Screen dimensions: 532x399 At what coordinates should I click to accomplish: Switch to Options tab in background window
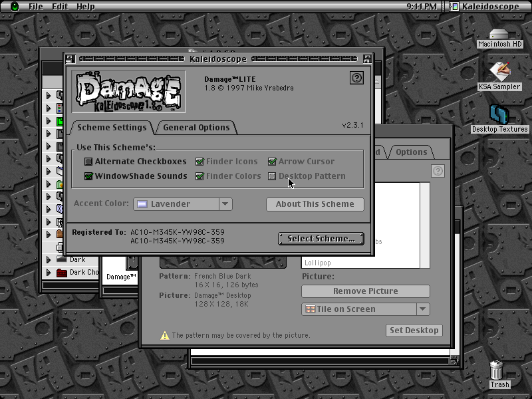coord(411,152)
